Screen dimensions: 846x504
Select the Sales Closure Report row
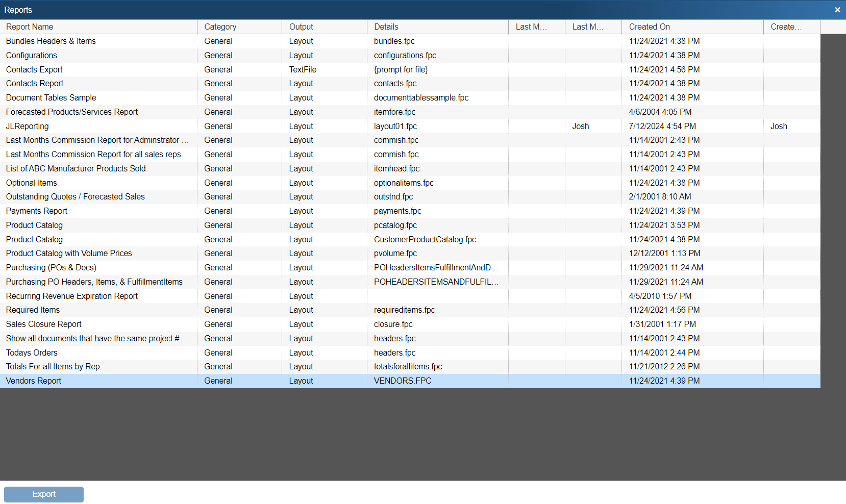(x=44, y=324)
